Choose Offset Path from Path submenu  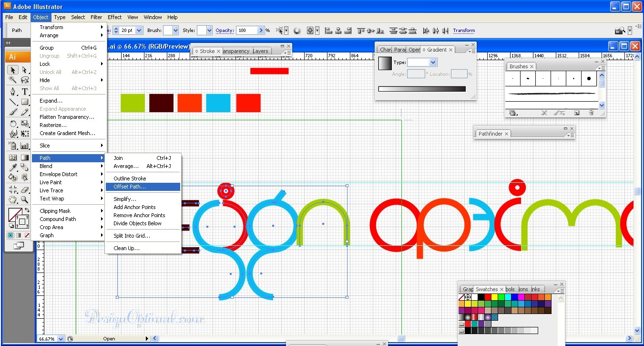tap(143, 187)
